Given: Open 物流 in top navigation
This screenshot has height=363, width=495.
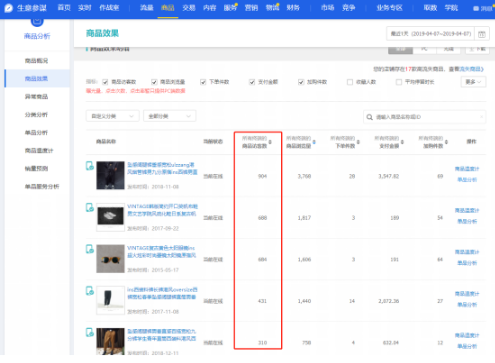Looking at the screenshot, I should point(272,8).
